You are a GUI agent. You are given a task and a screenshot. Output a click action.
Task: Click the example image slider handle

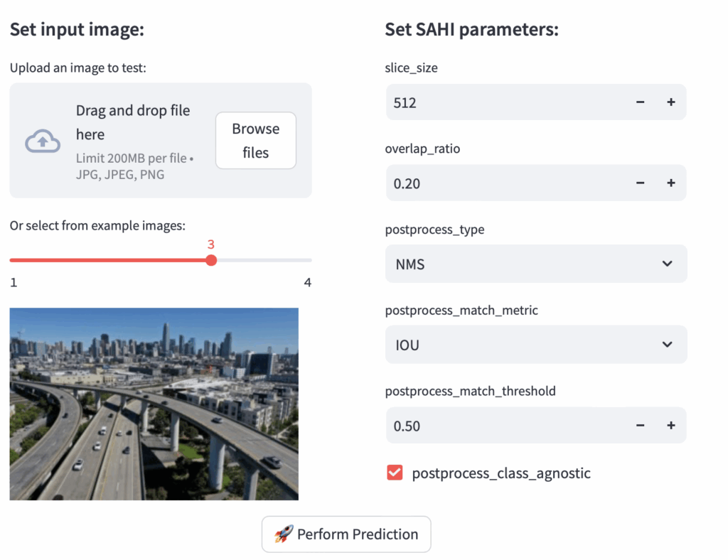[x=211, y=260]
